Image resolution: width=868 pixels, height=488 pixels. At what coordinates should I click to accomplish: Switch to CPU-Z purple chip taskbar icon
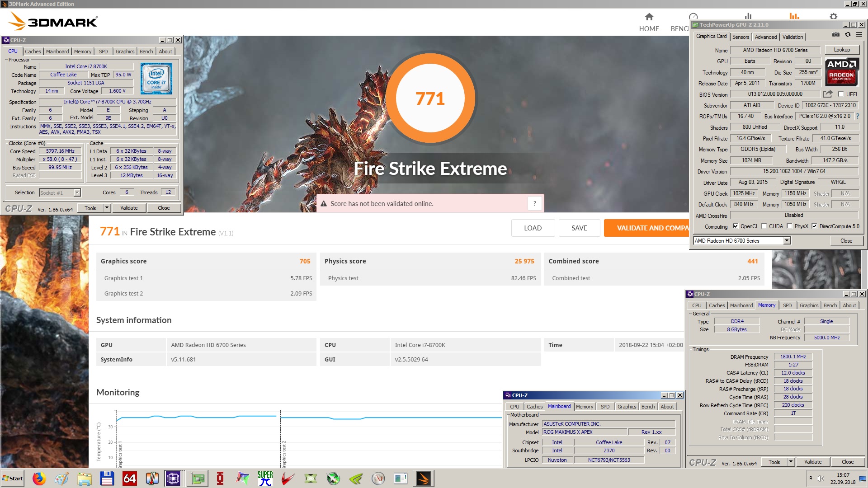point(173,479)
